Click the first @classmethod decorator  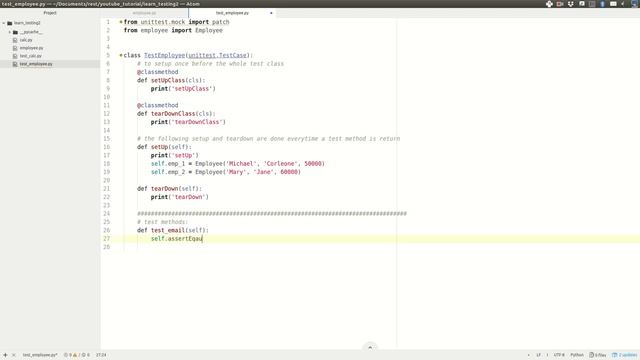pyautogui.click(x=158, y=72)
